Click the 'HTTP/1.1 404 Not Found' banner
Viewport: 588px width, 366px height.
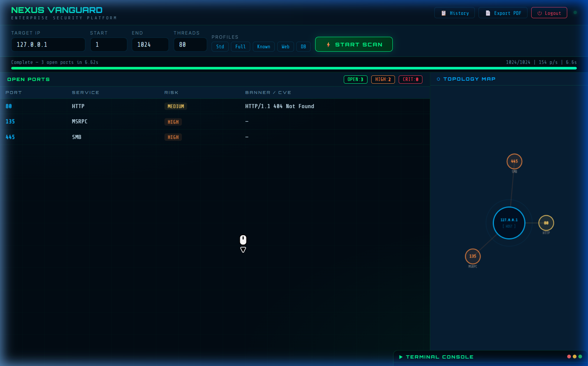click(280, 106)
